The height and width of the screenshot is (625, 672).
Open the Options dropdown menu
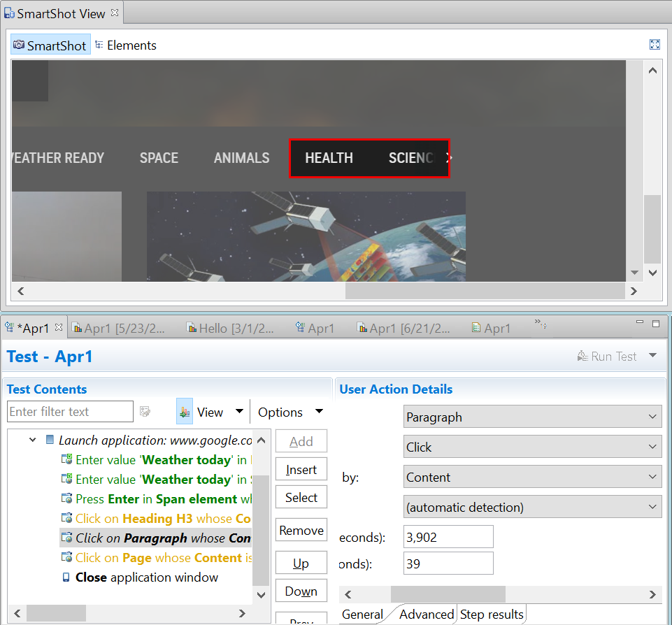[290, 412]
